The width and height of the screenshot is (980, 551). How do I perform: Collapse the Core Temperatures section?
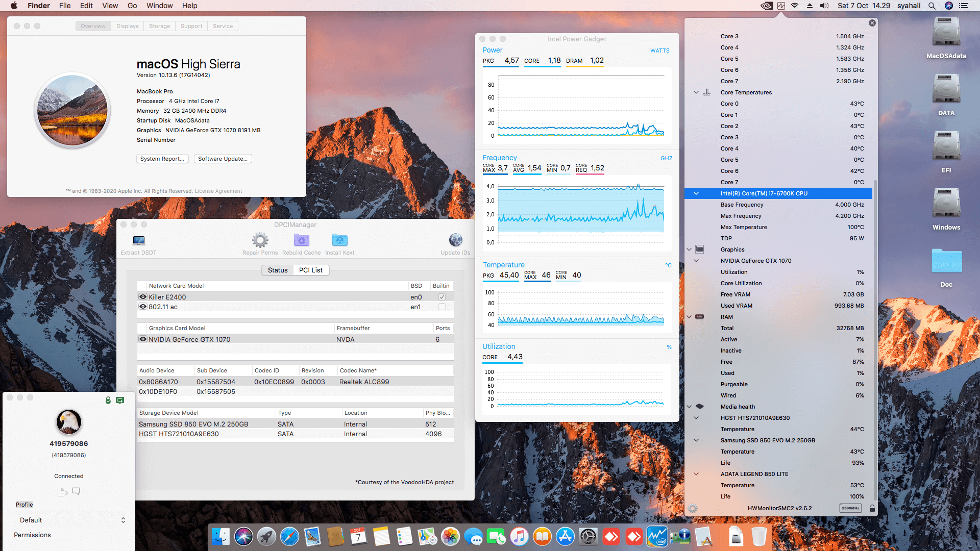click(696, 92)
